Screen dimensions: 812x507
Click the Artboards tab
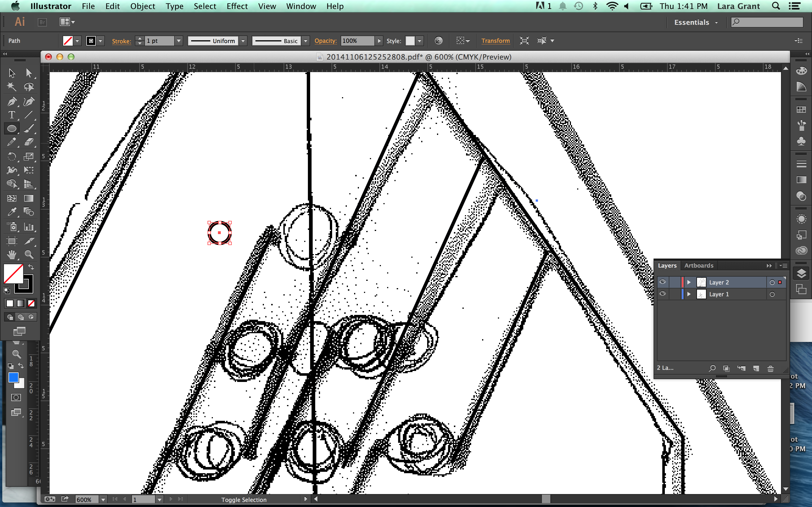click(699, 265)
